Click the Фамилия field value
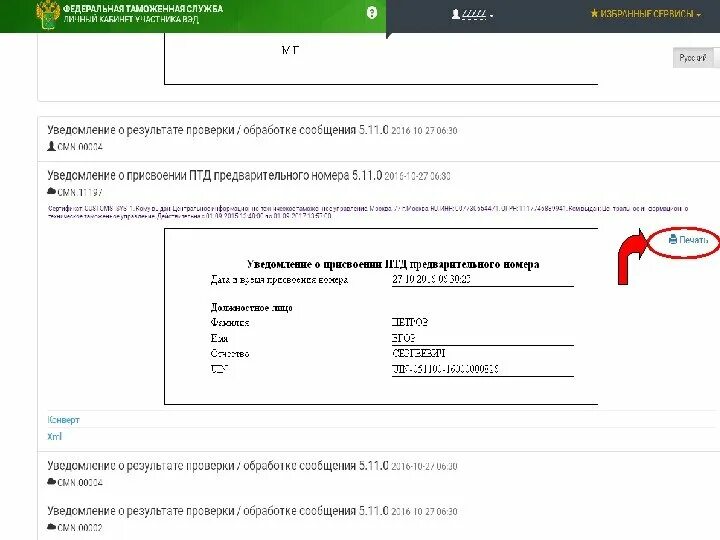 410,322
